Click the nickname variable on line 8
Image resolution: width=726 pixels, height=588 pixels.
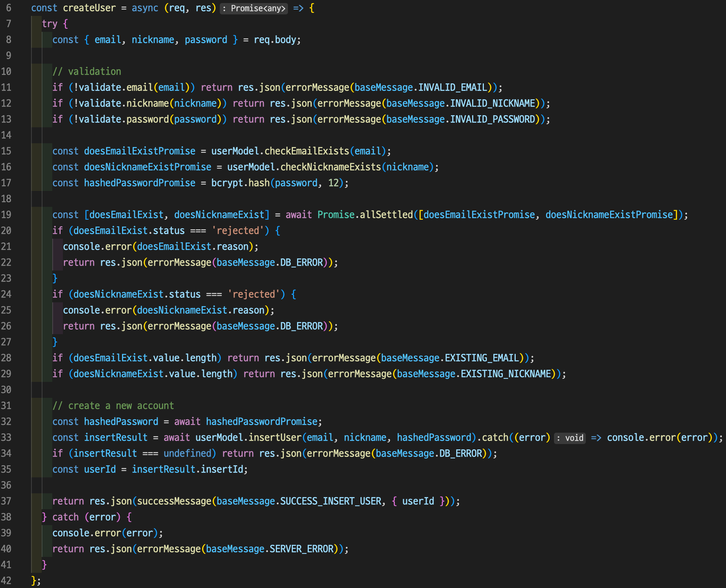(153, 40)
